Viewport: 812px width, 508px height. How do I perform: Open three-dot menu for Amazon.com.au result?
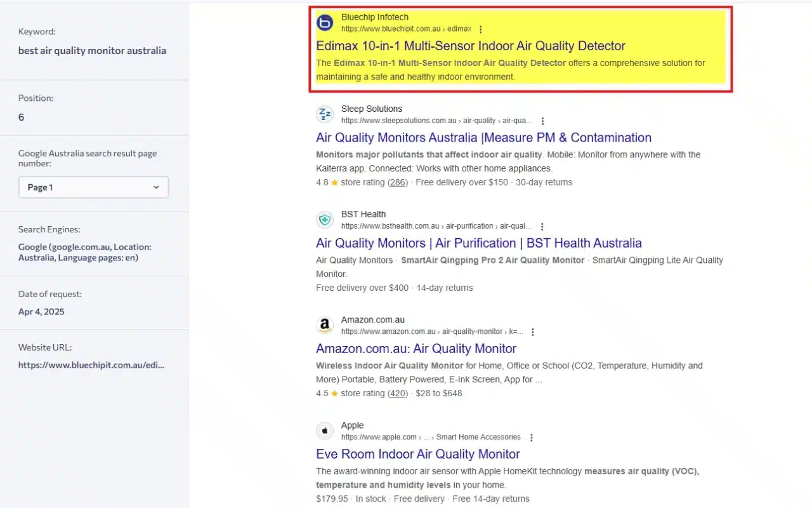(533, 331)
